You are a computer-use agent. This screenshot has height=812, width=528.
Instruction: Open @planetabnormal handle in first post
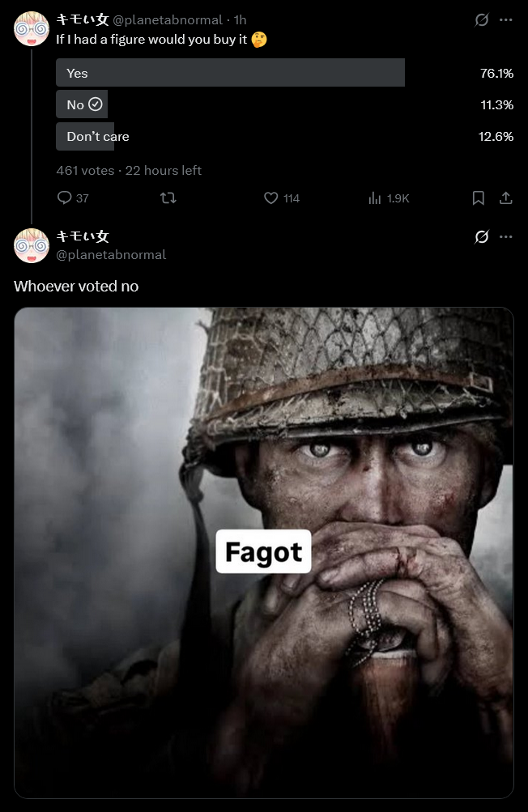pos(168,20)
